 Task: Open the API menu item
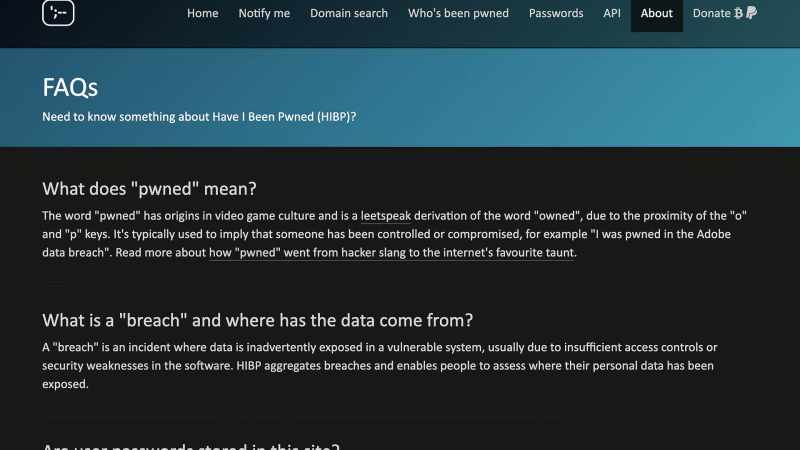click(x=612, y=13)
